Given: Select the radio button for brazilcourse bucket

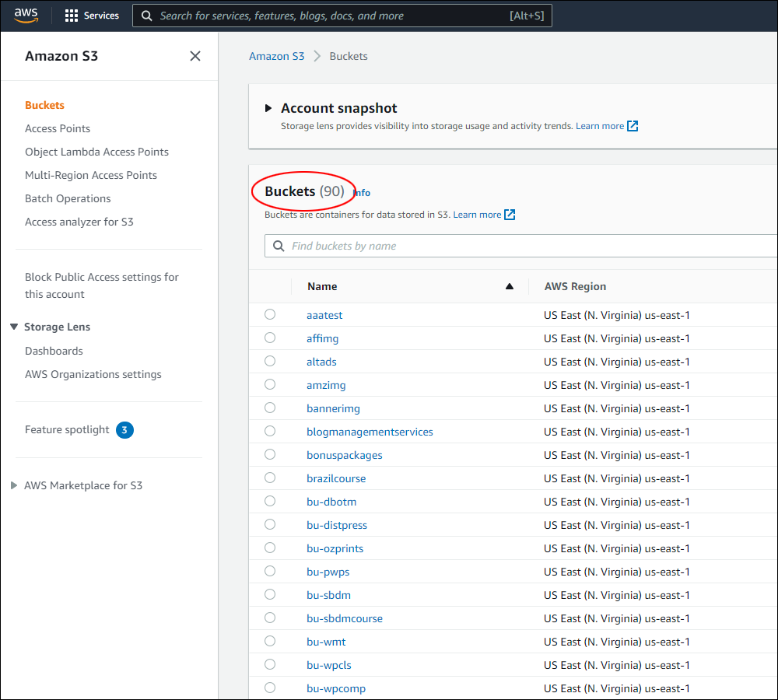Looking at the screenshot, I should point(270,478).
